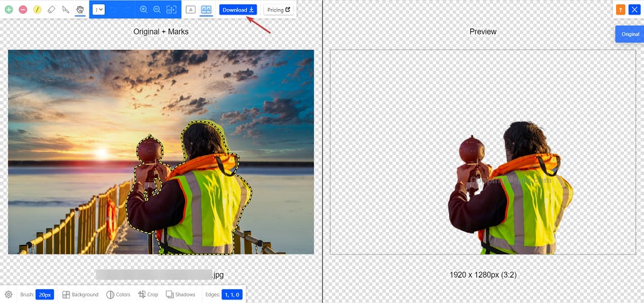Select the Eraser tool
The image size is (644, 303).
coord(51,10)
